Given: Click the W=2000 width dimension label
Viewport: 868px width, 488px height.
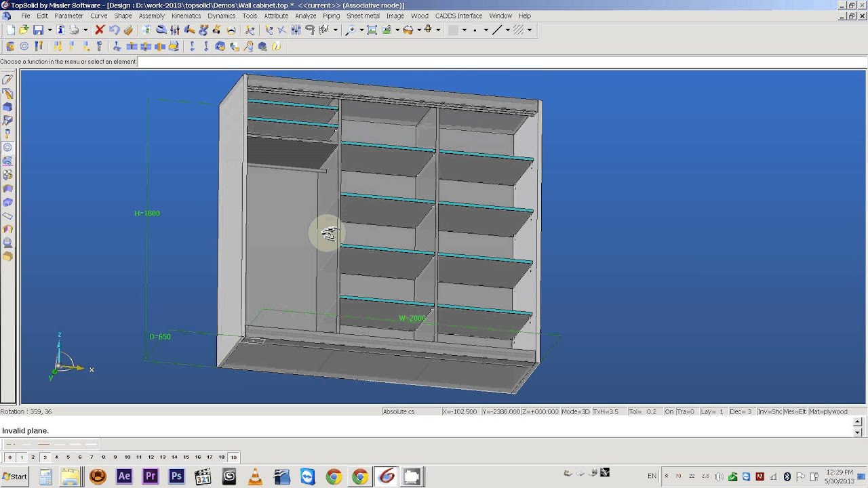Looking at the screenshot, I should (x=412, y=319).
